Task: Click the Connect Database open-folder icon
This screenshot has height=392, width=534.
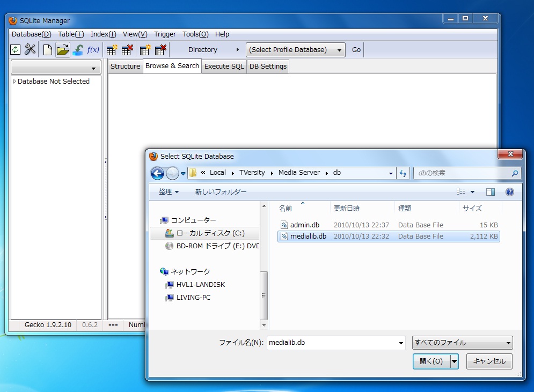Action: [63, 50]
